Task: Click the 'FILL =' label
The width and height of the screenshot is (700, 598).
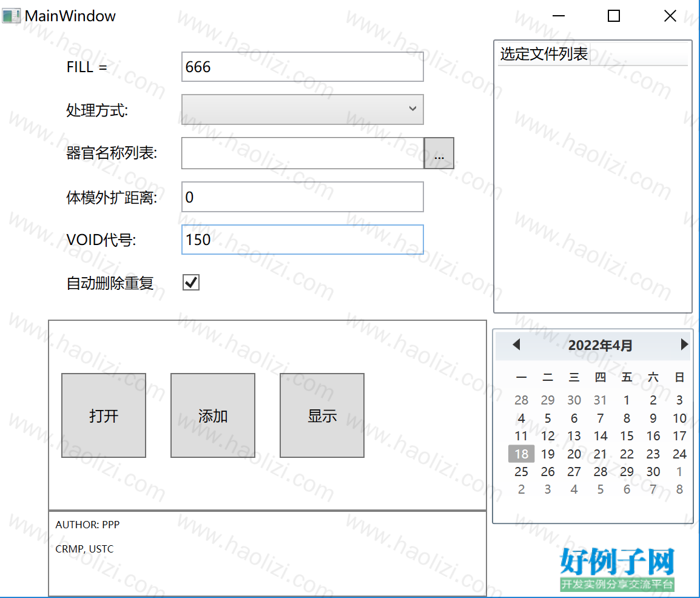Action: click(x=87, y=67)
